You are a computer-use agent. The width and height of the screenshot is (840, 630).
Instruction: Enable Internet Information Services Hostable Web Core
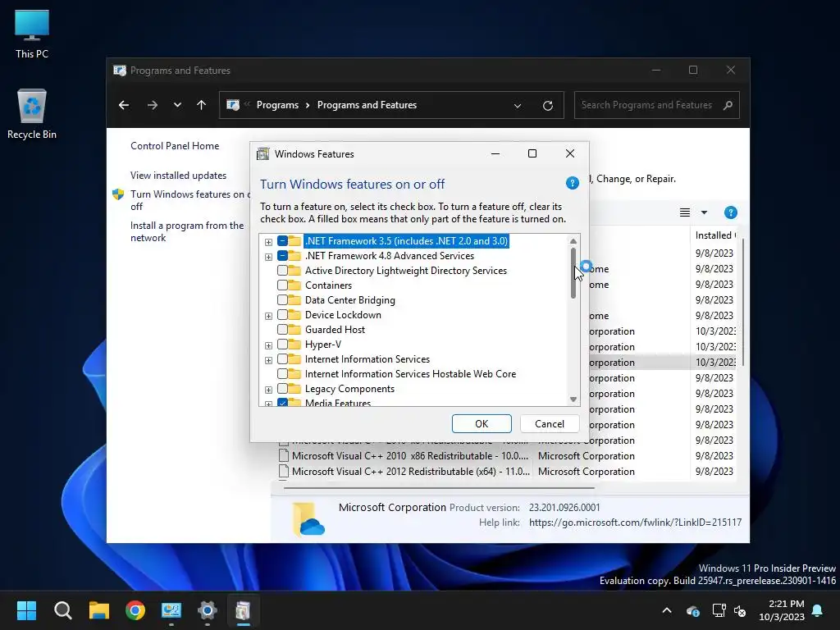pyautogui.click(x=282, y=373)
